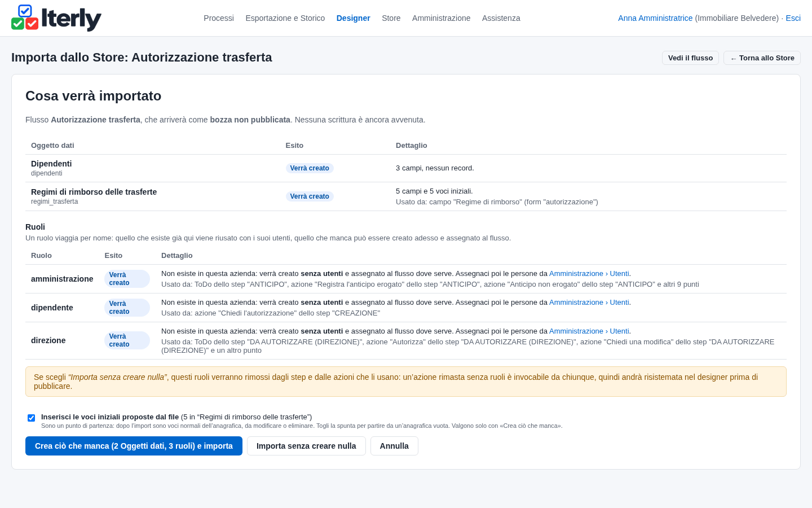Click the "regimi_trasferta" identifier text
Image resolution: width=812 pixels, height=508 pixels.
55,202
